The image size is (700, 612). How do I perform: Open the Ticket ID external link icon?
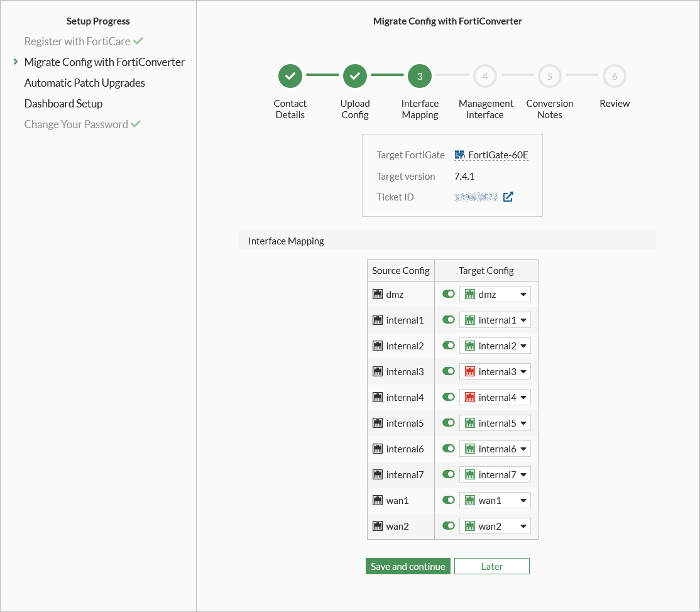coord(508,197)
